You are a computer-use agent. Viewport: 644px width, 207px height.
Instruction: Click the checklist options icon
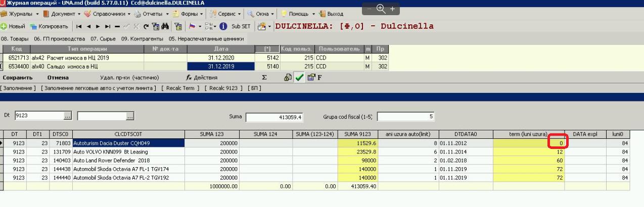(208, 26)
